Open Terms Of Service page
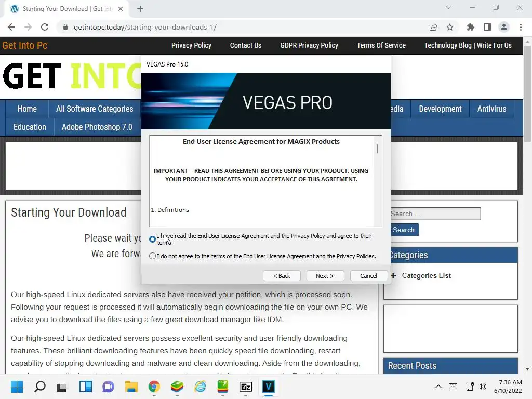Image resolution: width=532 pixels, height=399 pixels. tap(381, 46)
